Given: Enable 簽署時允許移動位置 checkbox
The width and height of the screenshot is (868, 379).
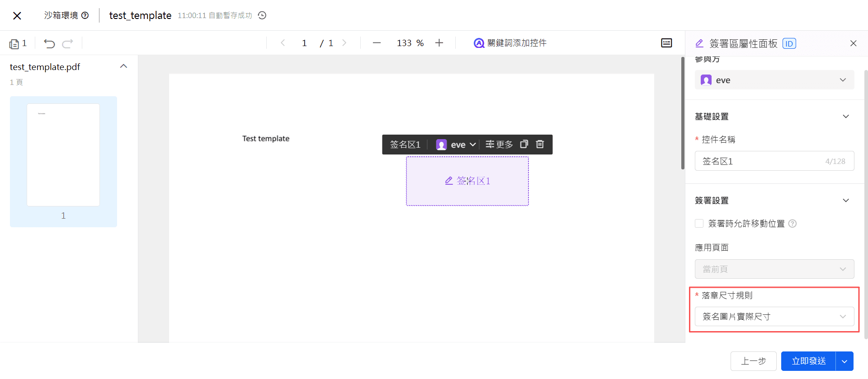Looking at the screenshot, I should click(699, 224).
